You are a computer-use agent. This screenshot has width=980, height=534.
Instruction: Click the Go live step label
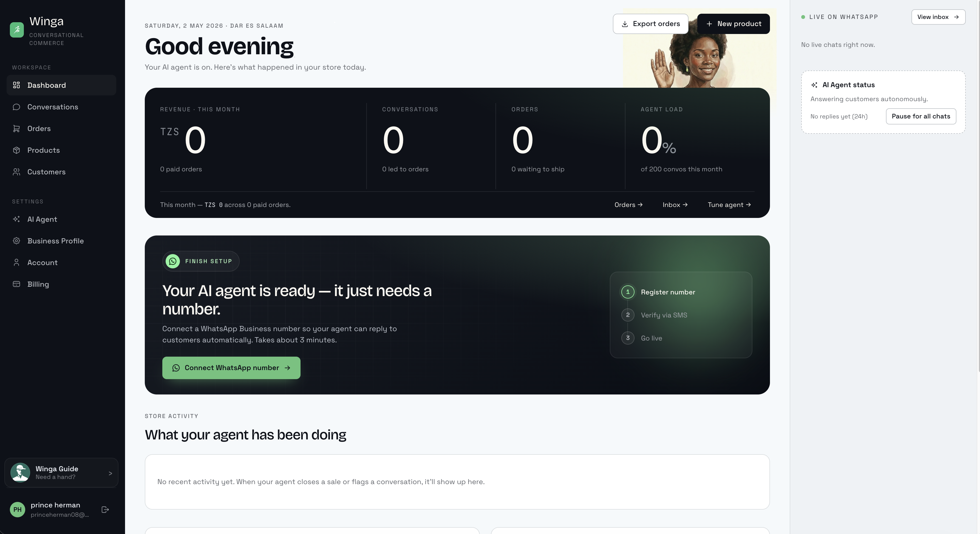pos(652,338)
